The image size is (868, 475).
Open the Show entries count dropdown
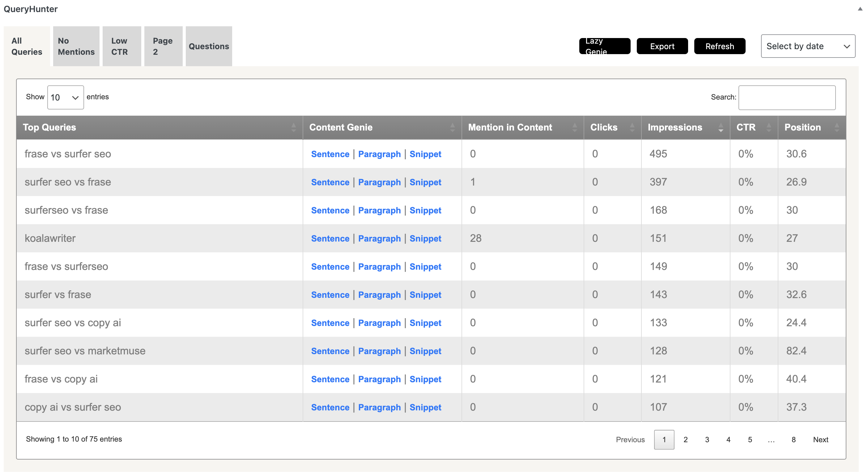(65, 97)
